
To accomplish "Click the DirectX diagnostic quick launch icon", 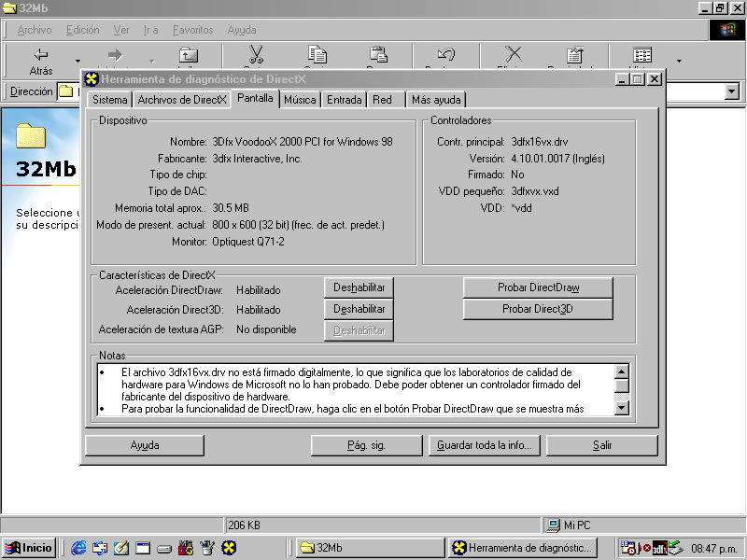I will (x=229, y=548).
